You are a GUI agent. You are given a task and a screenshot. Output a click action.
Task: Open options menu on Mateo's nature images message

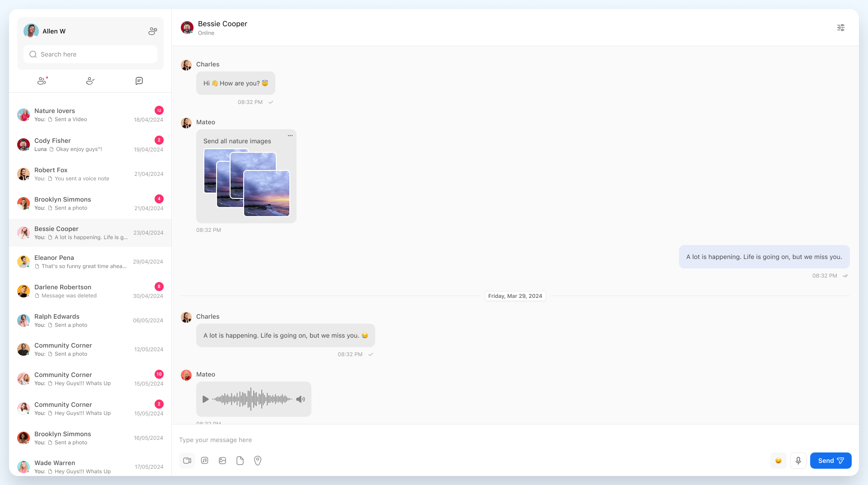(290, 135)
